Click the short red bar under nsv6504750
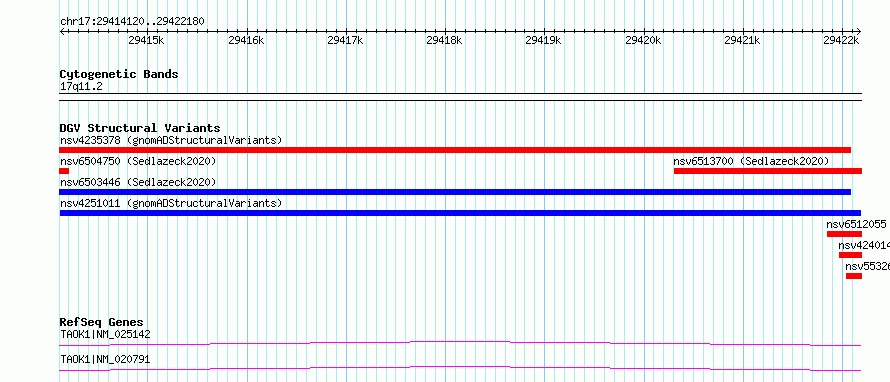This screenshot has width=890, height=382. 64,171
